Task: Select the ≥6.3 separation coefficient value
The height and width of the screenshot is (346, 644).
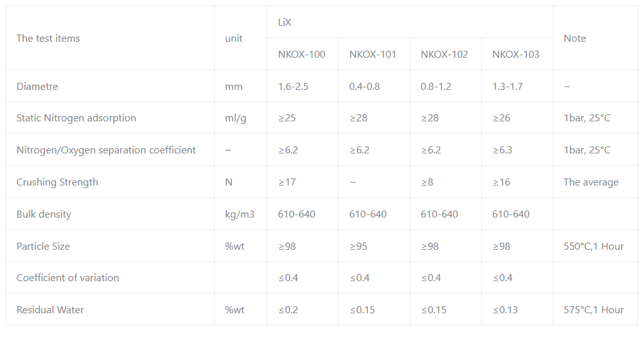Action: pos(502,150)
